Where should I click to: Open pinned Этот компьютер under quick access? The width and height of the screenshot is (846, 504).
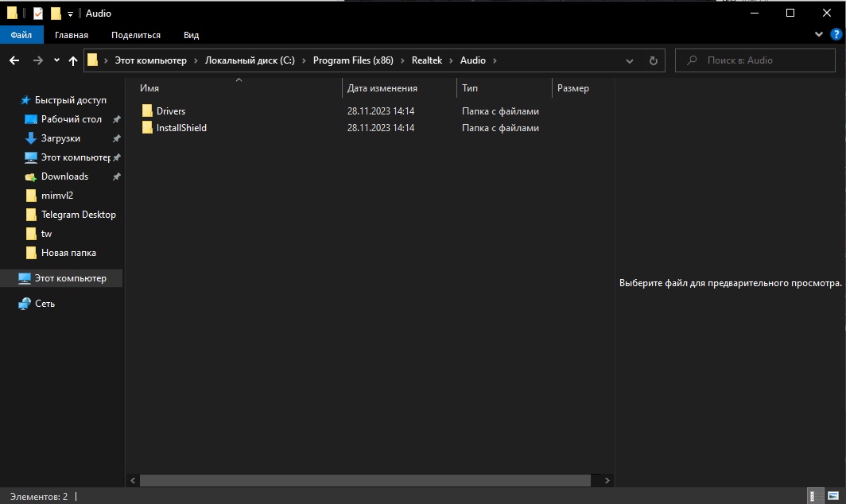[x=76, y=157]
